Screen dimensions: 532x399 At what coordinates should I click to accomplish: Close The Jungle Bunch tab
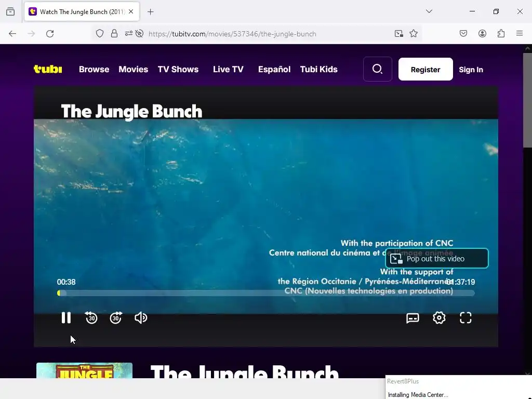coord(131,11)
